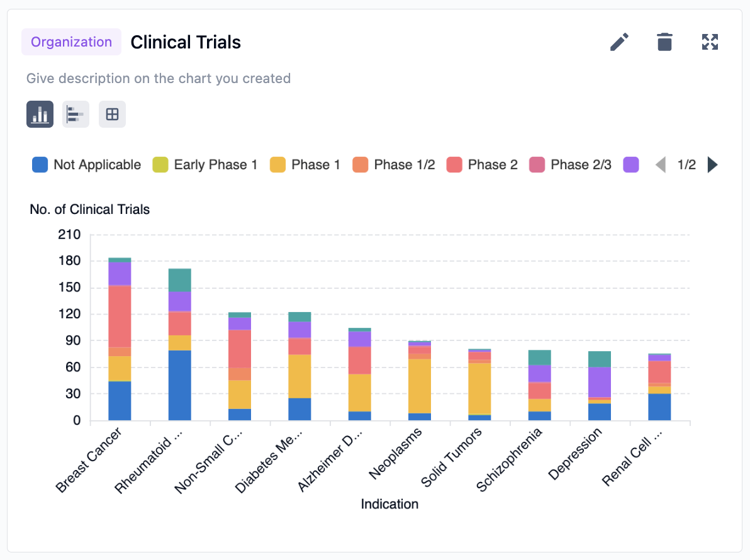Switch to table grid view
This screenshot has height=560, width=750.
point(112,115)
